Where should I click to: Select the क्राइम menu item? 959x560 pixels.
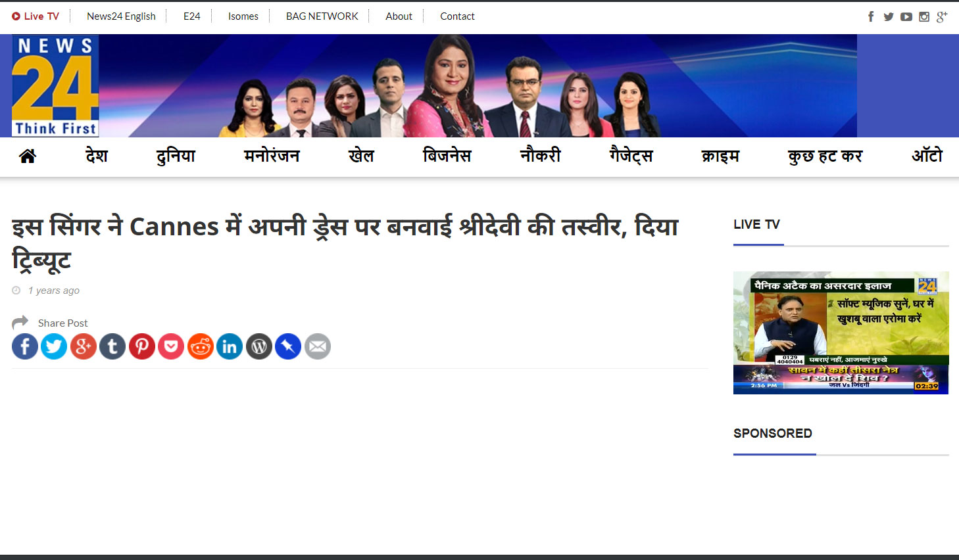click(x=721, y=156)
